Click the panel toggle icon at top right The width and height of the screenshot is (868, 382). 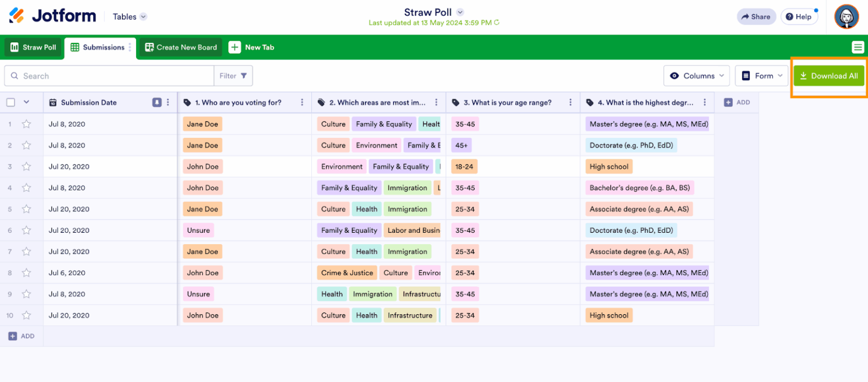[x=859, y=47]
